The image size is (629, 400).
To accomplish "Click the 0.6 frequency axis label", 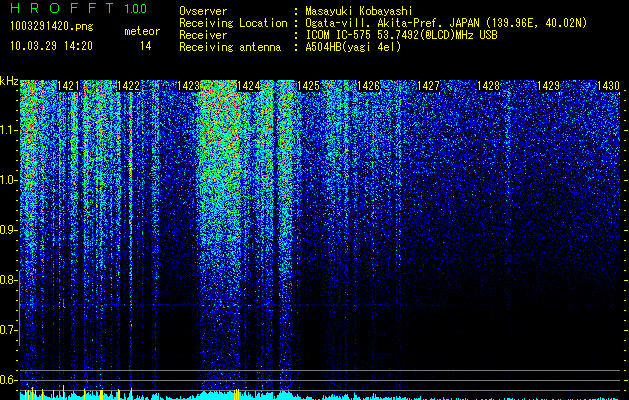I will tap(8, 380).
